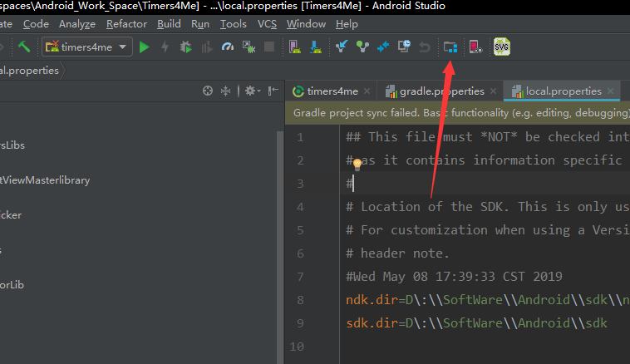Click Compare with same repository version icon
Screen dimensions: 630x364
(x=383, y=47)
